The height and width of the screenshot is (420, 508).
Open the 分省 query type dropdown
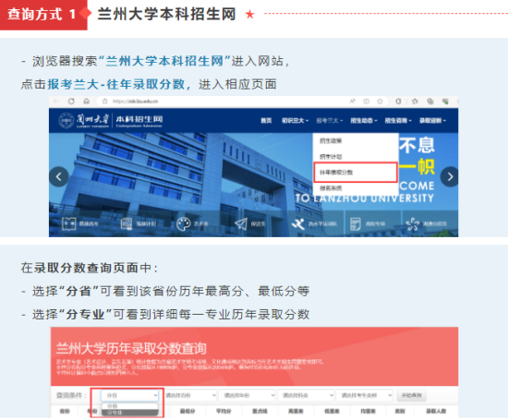tap(129, 395)
